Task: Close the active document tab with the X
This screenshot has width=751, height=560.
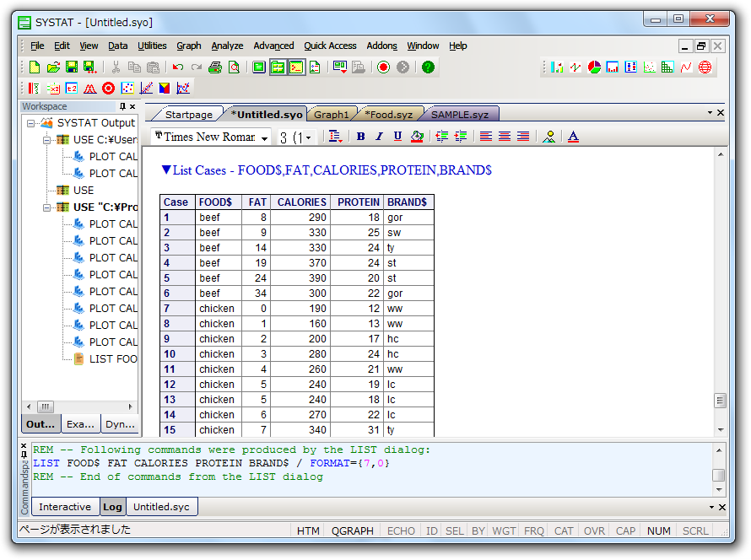Action: point(721,112)
